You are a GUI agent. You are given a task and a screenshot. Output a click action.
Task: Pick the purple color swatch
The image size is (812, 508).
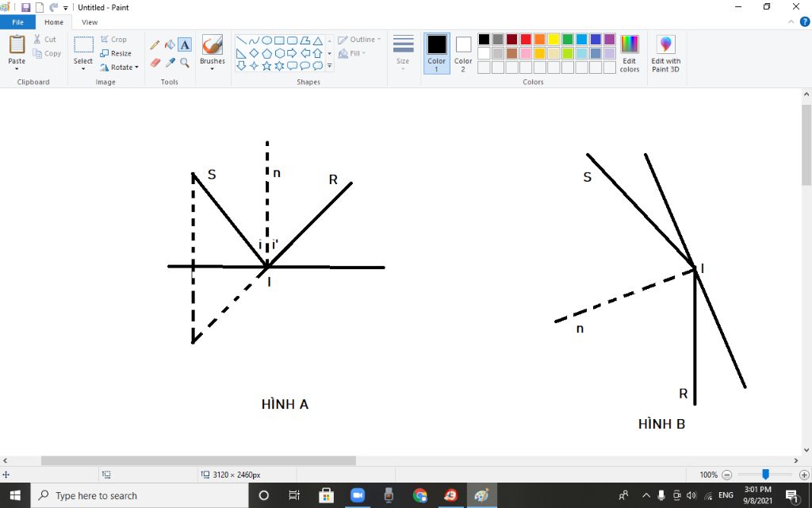[610, 40]
